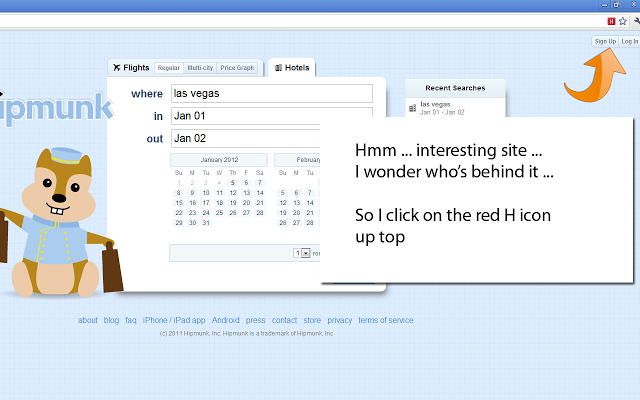Open the Android link
The width and height of the screenshot is (640, 400).
pyautogui.click(x=225, y=320)
